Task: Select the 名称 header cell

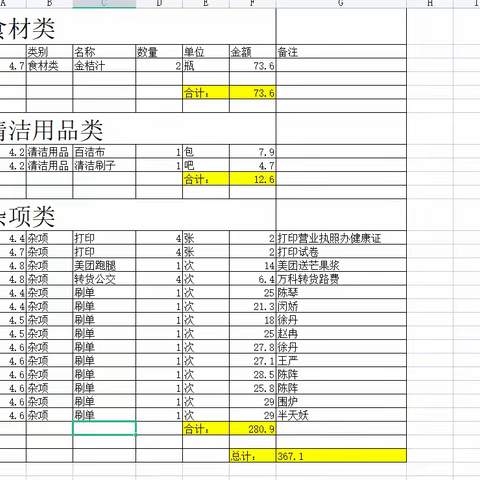Action: pyautogui.click(x=104, y=52)
